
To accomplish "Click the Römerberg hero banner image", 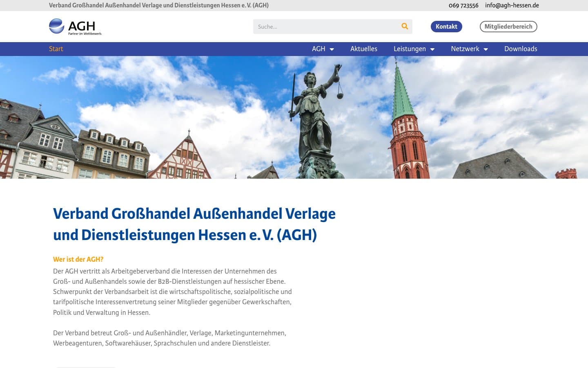I will 294,117.
